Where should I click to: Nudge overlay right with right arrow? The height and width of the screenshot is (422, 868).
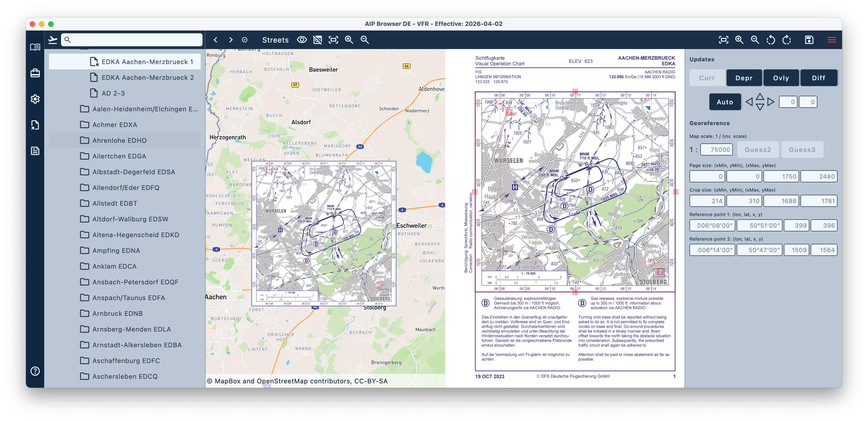[771, 102]
